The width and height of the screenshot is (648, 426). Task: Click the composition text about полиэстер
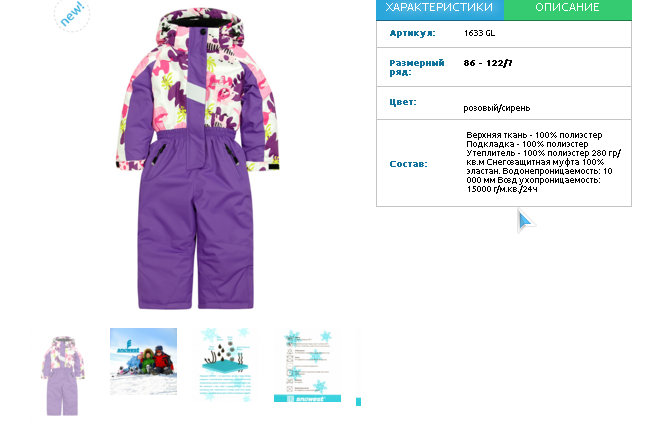(x=543, y=162)
